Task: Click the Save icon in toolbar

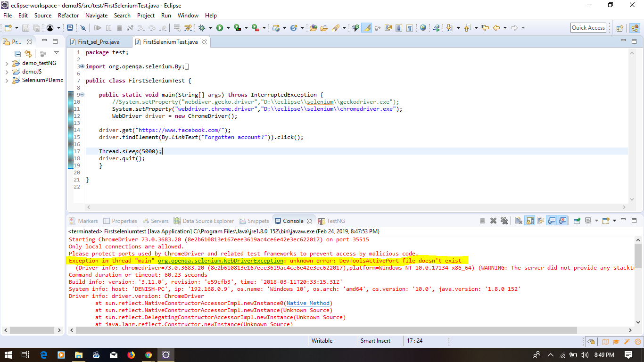Action: pyautogui.click(x=25, y=28)
